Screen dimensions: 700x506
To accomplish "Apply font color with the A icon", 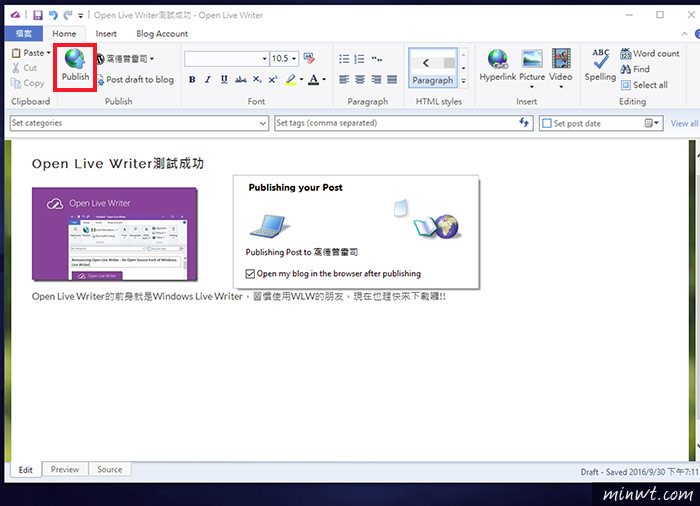I will [x=314, y=79].
